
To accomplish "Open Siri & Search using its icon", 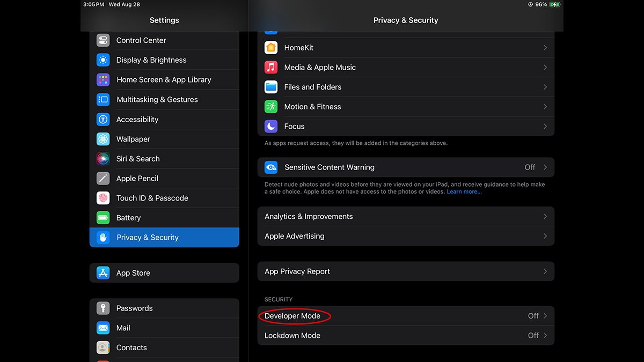I will 103,158.
